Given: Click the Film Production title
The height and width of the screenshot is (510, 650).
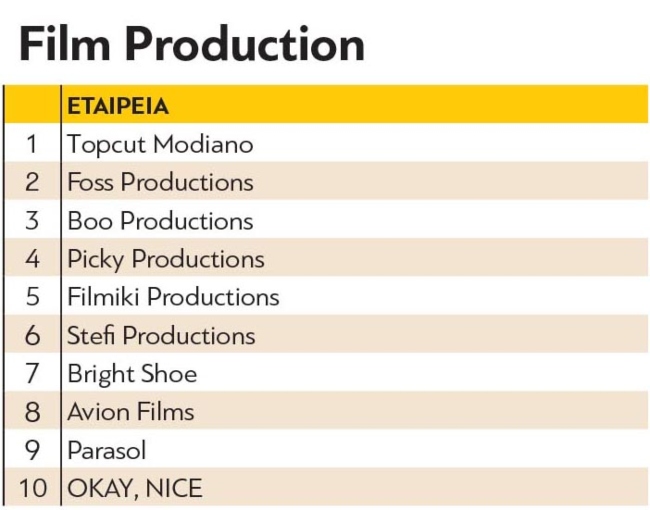Looking at the screenshot, I should click(192, 45).
